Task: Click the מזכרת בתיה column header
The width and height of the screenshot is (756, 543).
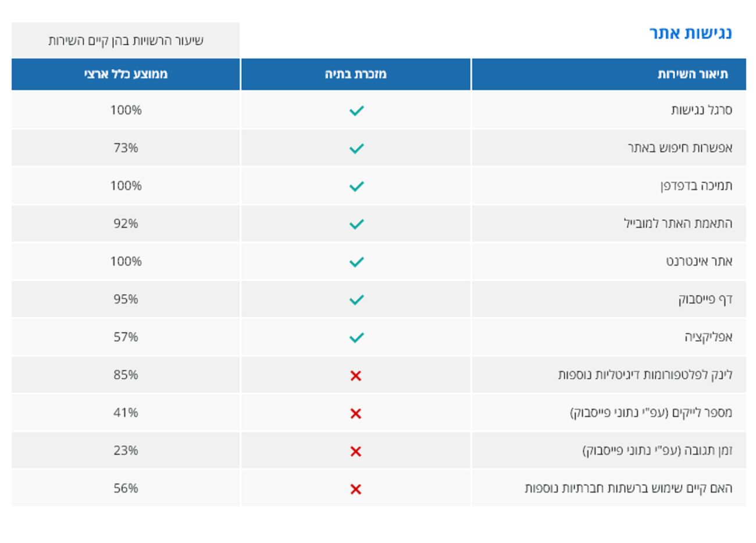Action: pos(355,74)
